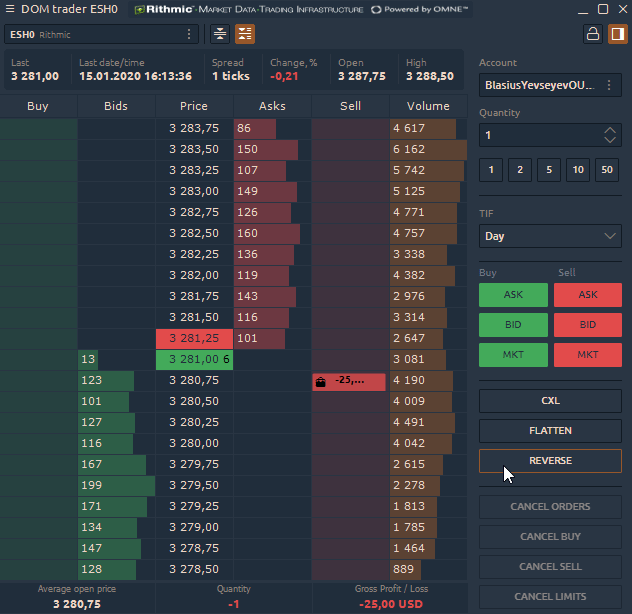Click the Sell column header
This screenshot has width=632, height=614.
[x=350, y=106]
